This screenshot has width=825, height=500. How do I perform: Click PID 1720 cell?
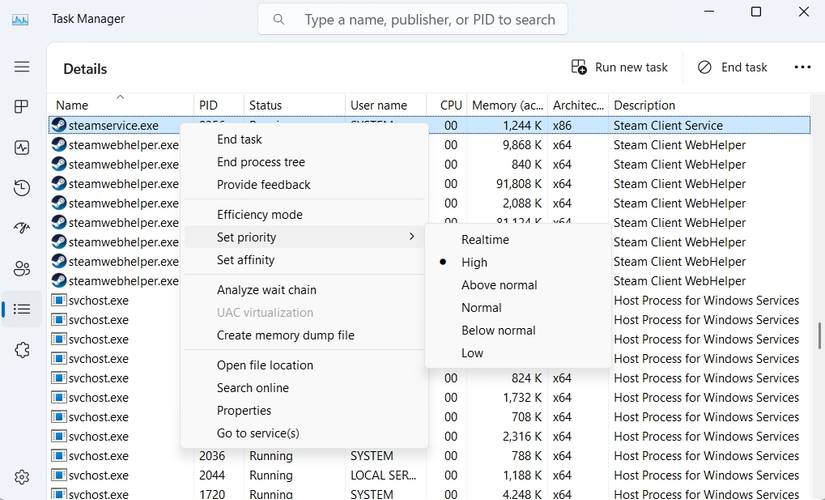(212, 494)
